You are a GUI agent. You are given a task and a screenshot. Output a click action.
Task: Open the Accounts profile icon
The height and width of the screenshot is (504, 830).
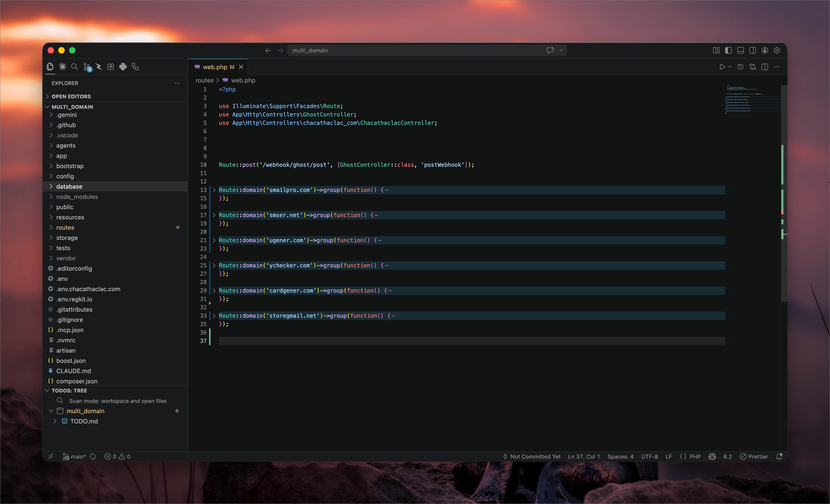765,50
